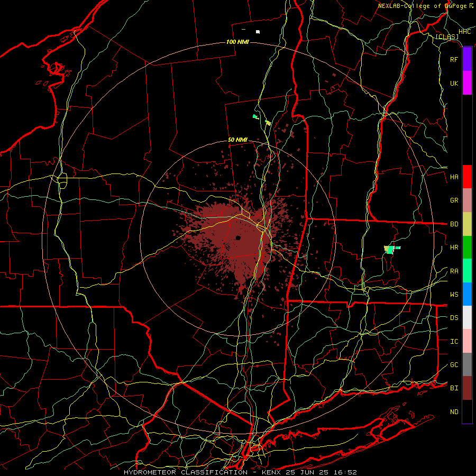Click the UK magenta legend swatch
Image resolution: width=476 pixels, height=476 pixels.
coord(467,83)
